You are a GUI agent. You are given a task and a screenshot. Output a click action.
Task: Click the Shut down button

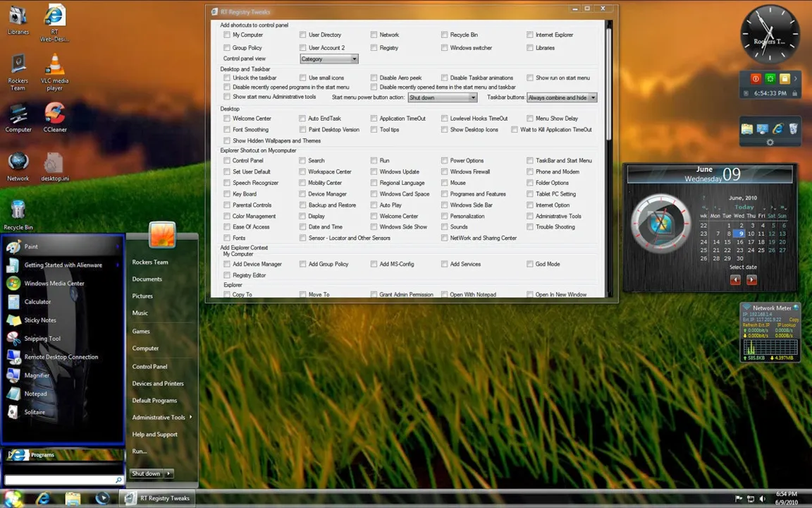pos(146,473)
